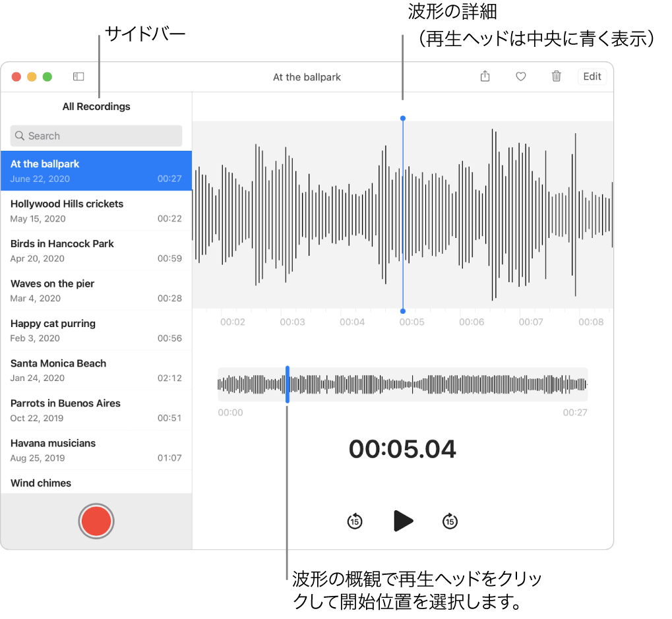This screenshot has height=619, width=672.
Task: Click the All Recordings header
Action: pyautogui.click(x=96, y=106)
